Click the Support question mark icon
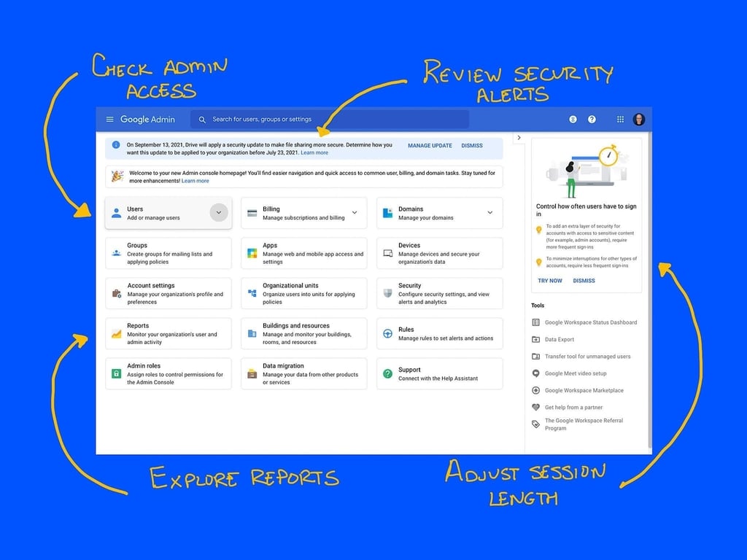 pos(388,374)
